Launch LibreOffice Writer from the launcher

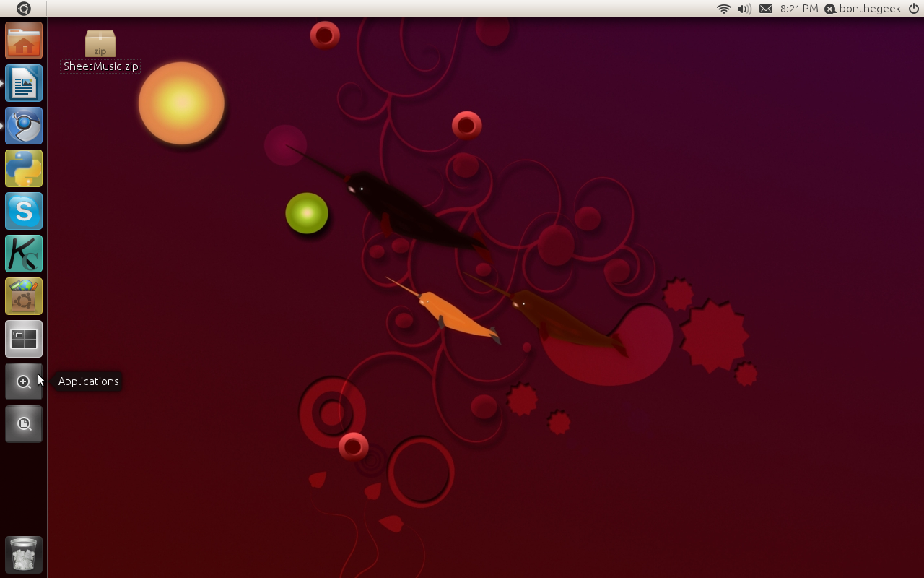24,83
